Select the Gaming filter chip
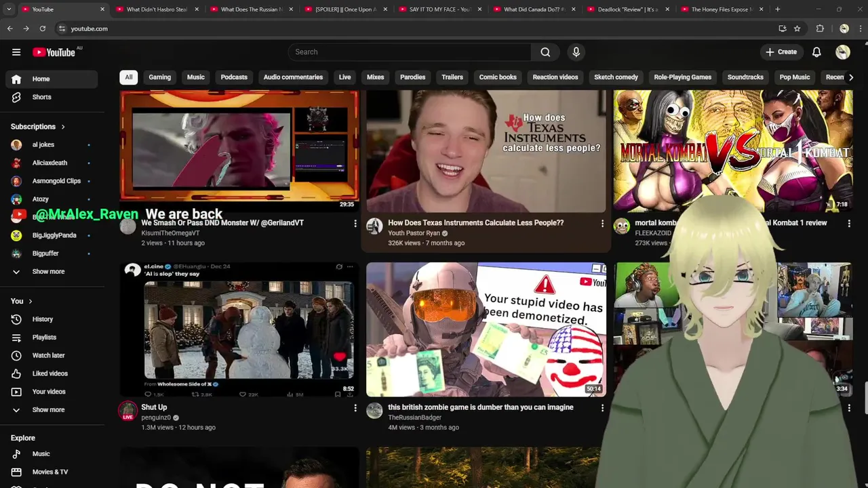The width and height of the screenshot is (868, 488). 160,77
